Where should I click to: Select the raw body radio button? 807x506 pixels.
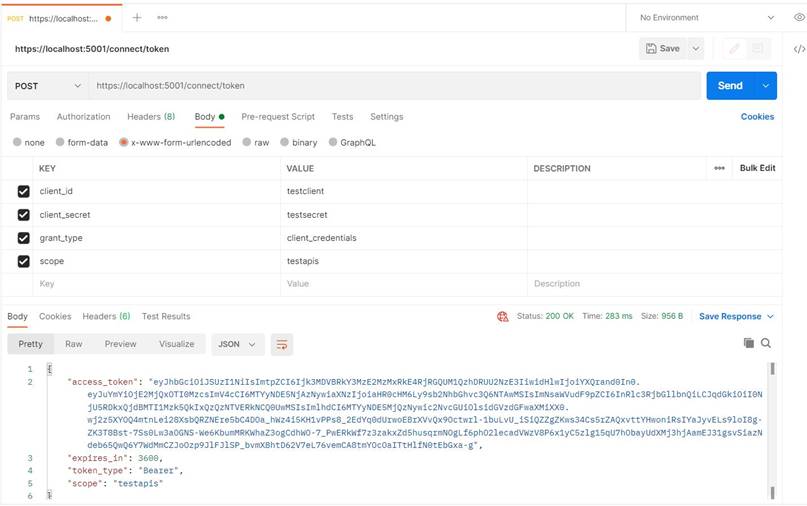(x=247, y=142)
